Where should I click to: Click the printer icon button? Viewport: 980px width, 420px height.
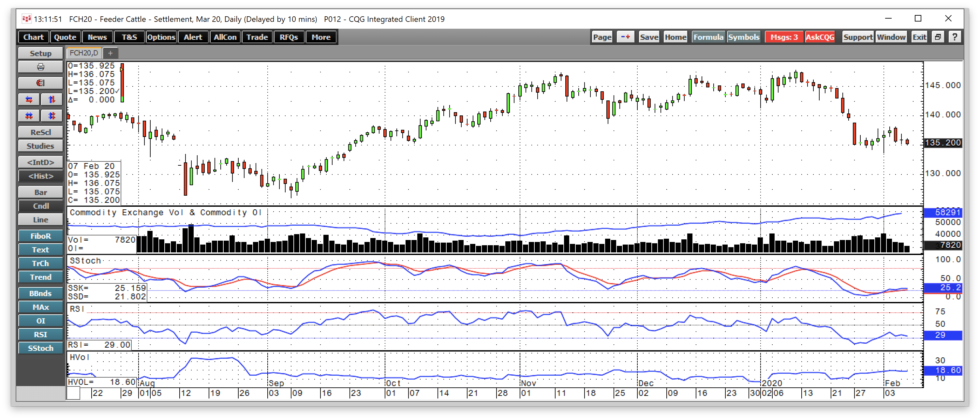[40, 67]
